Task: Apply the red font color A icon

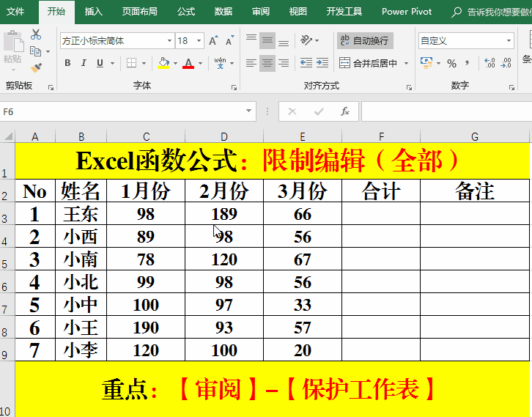Action: point(188,63)
